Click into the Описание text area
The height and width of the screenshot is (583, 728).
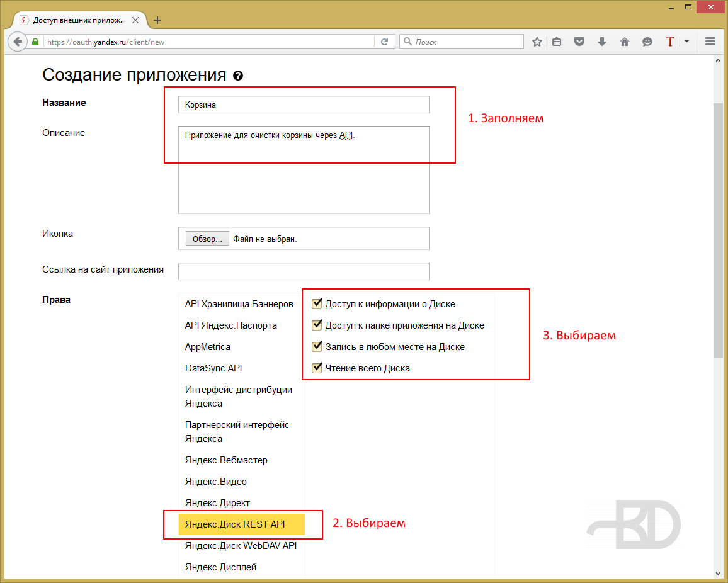(x=304, y=170)
